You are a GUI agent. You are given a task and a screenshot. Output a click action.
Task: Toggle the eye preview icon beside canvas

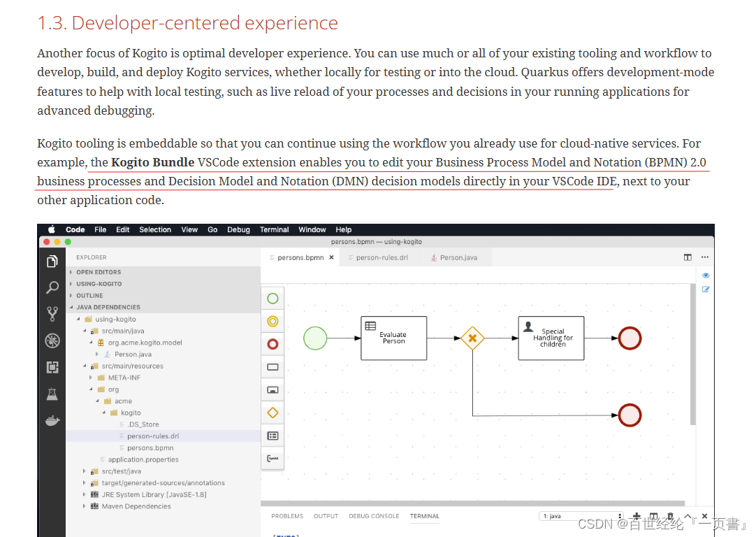tap(706, 275)
